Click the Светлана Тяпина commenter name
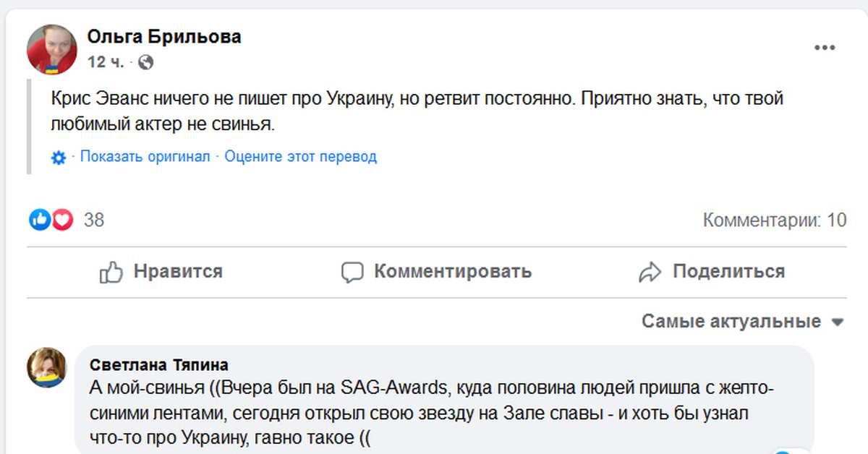Image resolution: width=868 pixels, height=454 pixels. point(159,364)
